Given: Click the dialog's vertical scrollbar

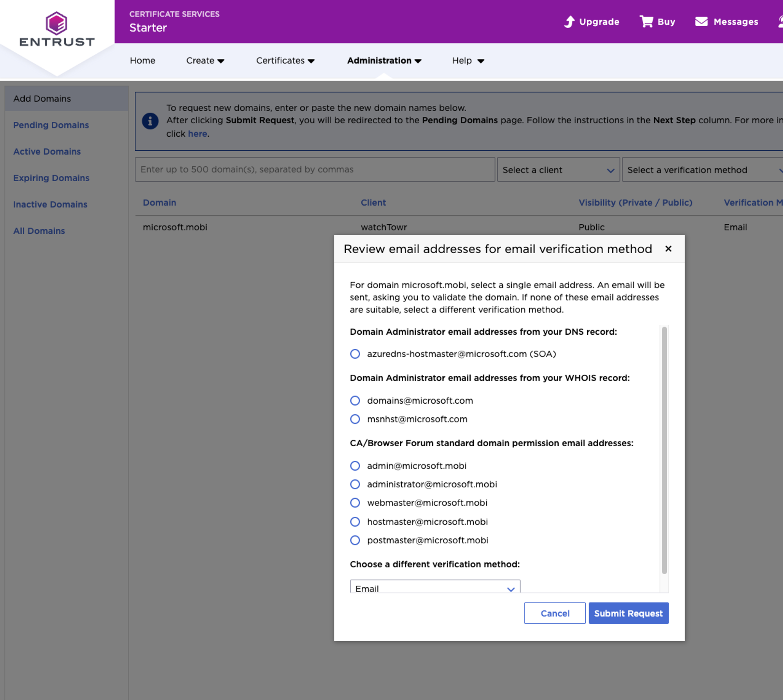Looking at the screenshot, I should click(x=664, y=450).
